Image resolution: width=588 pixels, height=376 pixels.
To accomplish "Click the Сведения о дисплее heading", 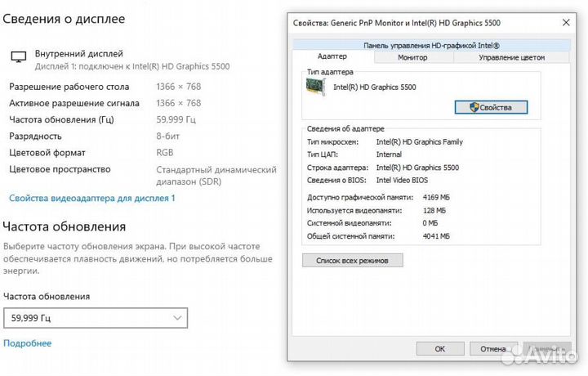I will click(x=65, y=19).
